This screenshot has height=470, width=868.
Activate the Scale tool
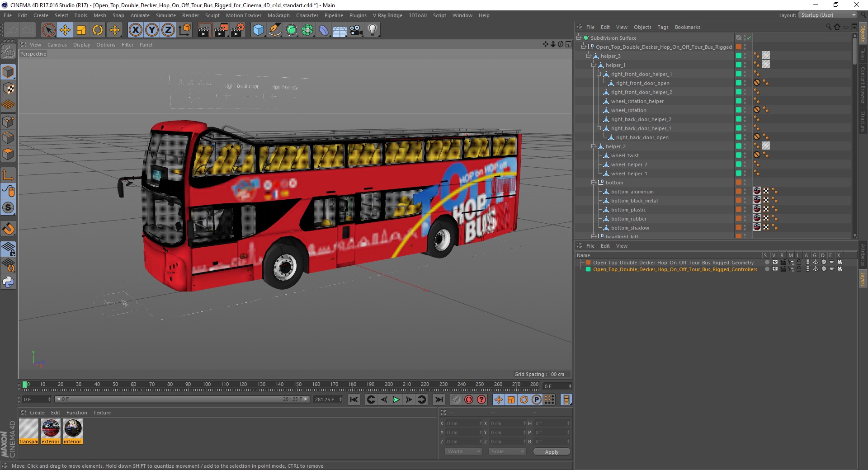81,30
